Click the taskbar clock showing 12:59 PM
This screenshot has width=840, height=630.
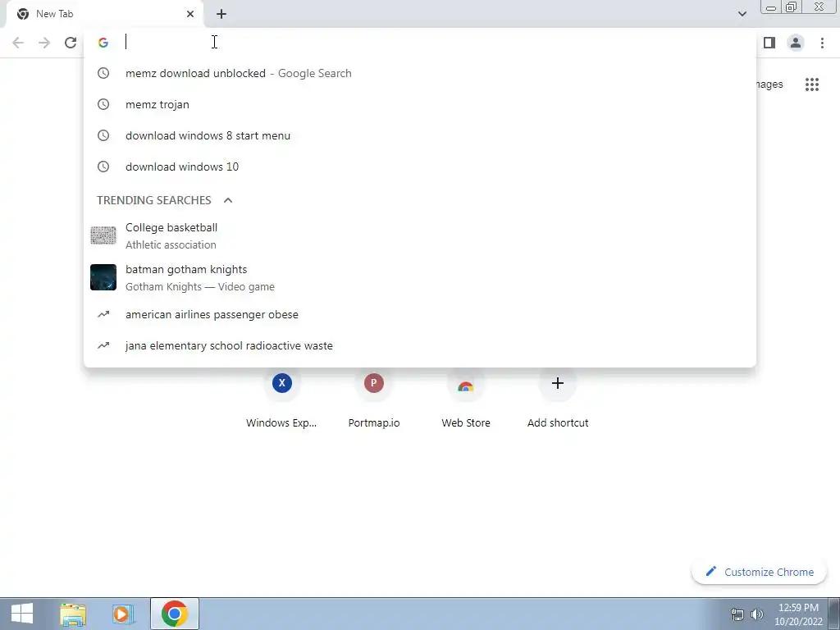coord(798,614)
